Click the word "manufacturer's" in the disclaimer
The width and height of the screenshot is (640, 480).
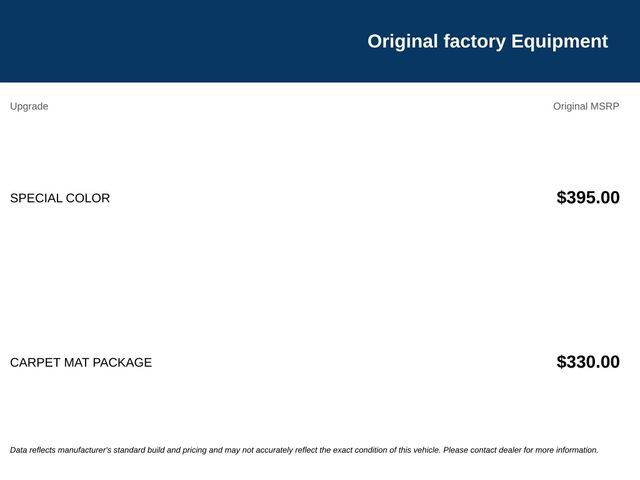[x=84, y=450]
